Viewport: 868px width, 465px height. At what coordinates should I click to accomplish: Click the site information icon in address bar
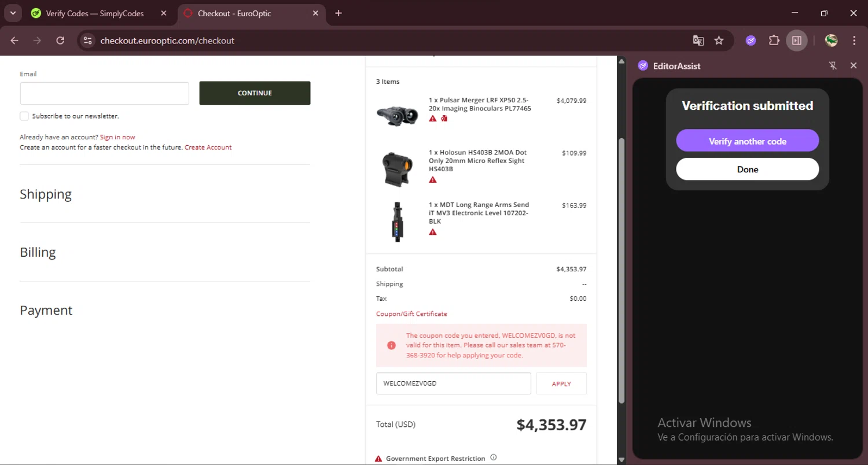click(x=87, y=40)
